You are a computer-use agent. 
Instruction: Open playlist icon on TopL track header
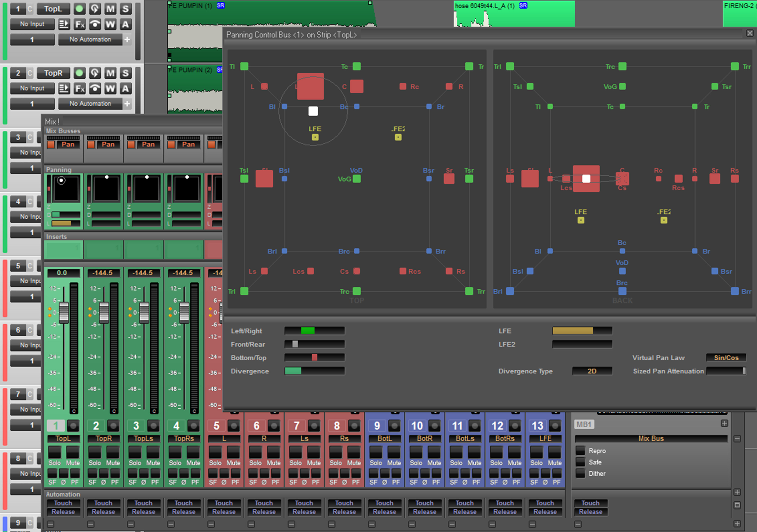[x=64, y=24]
